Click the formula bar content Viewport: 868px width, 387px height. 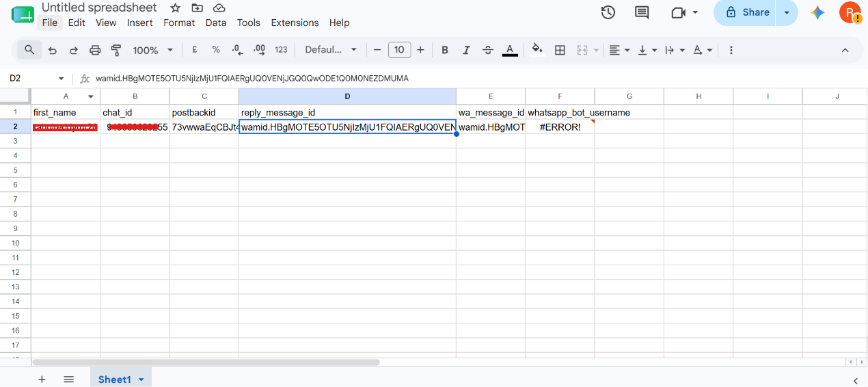(x=252, y=79)
